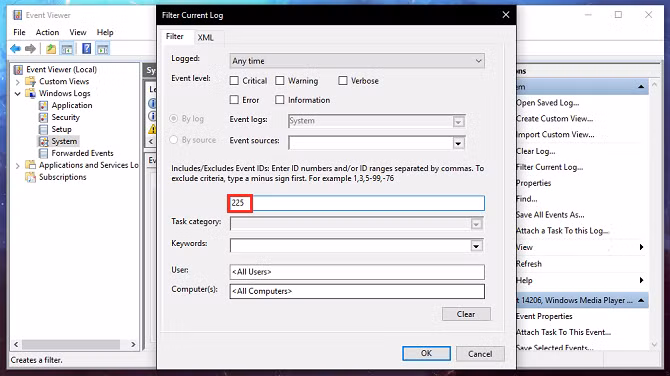
Task: Click the Event Viewer title bar icon
Action: pos(18,15)
